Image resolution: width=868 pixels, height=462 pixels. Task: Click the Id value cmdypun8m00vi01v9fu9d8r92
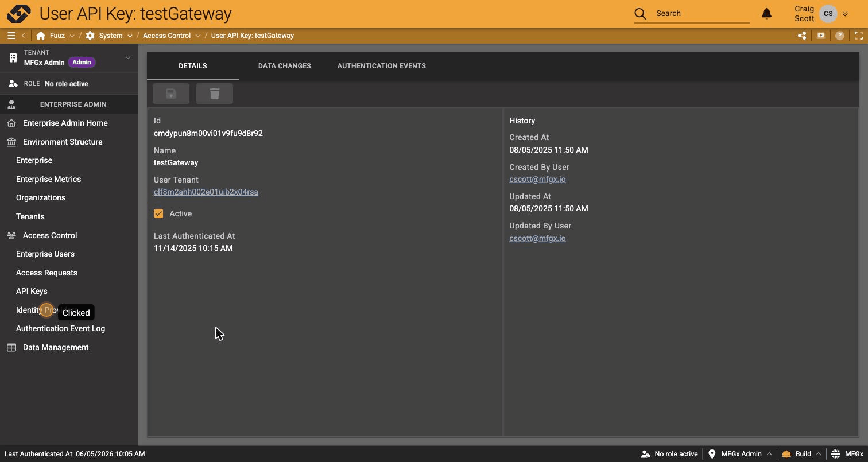pos(208,134)
